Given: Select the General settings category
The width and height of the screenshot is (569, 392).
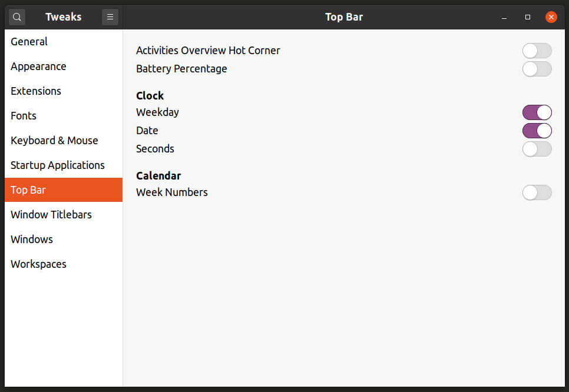Looking at the screenshot, I should pos(29,41).
